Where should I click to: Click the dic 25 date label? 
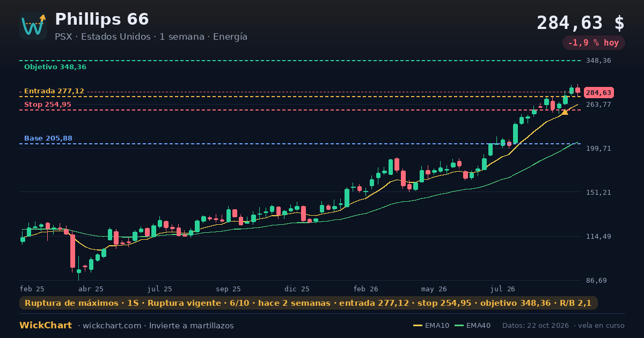point(297,289)
